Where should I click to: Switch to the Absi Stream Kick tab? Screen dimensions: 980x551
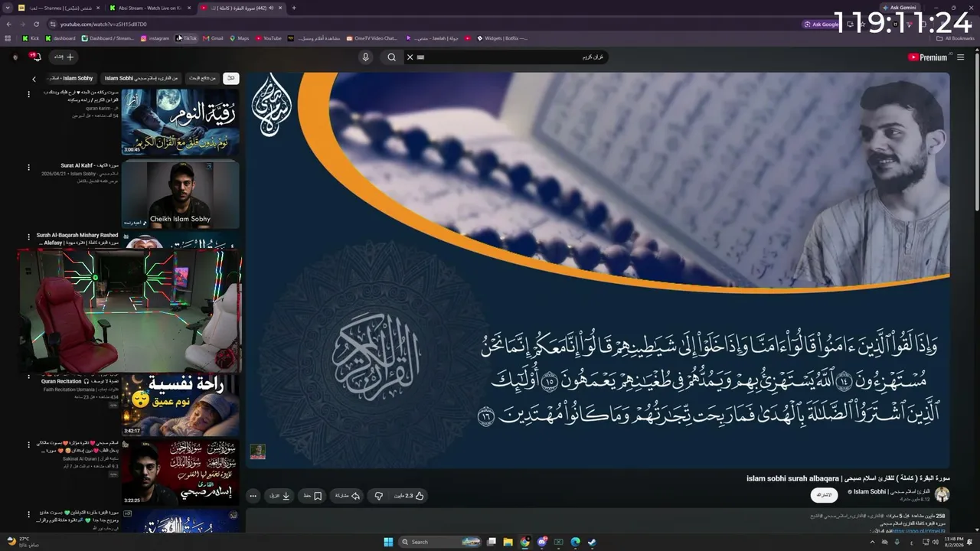click(x=149, y=8)
